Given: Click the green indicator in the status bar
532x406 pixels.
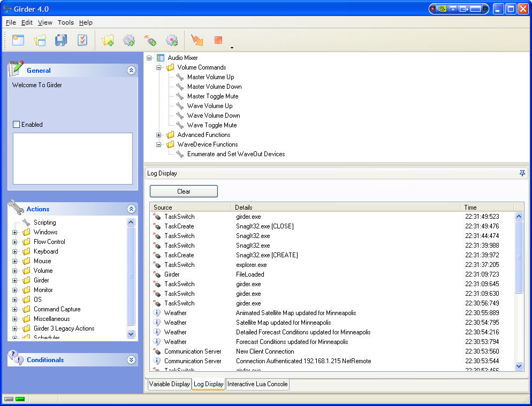Looking at the screenshot, I should 20,399.
